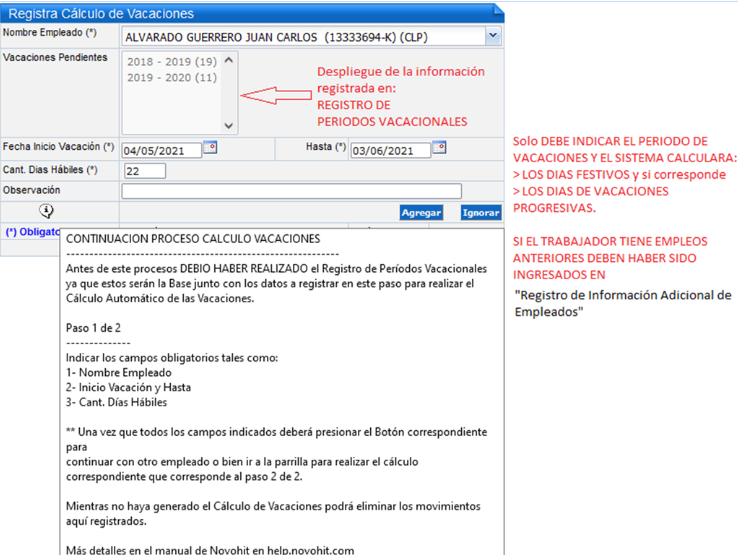Click the 'Paso 1 de 2' text in help tooltip

click(x=93, y=328)
